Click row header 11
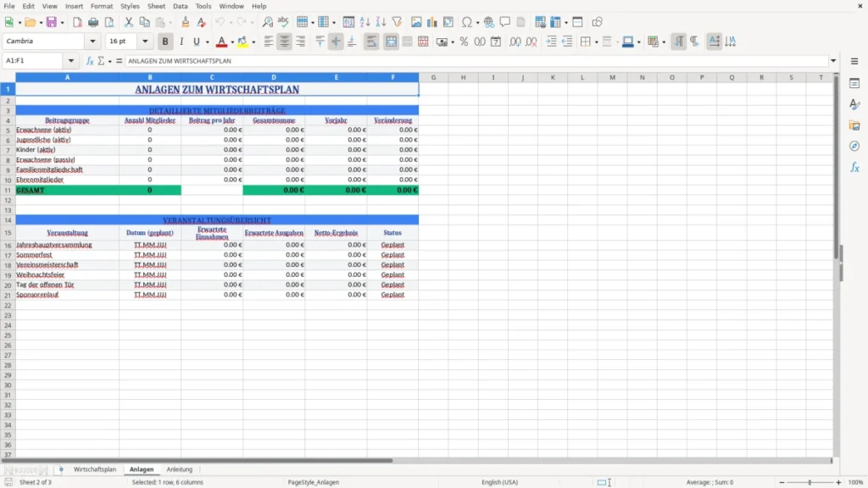Viewport: 868px width, 488px height. pyautogui.click(x=8, y=191)
